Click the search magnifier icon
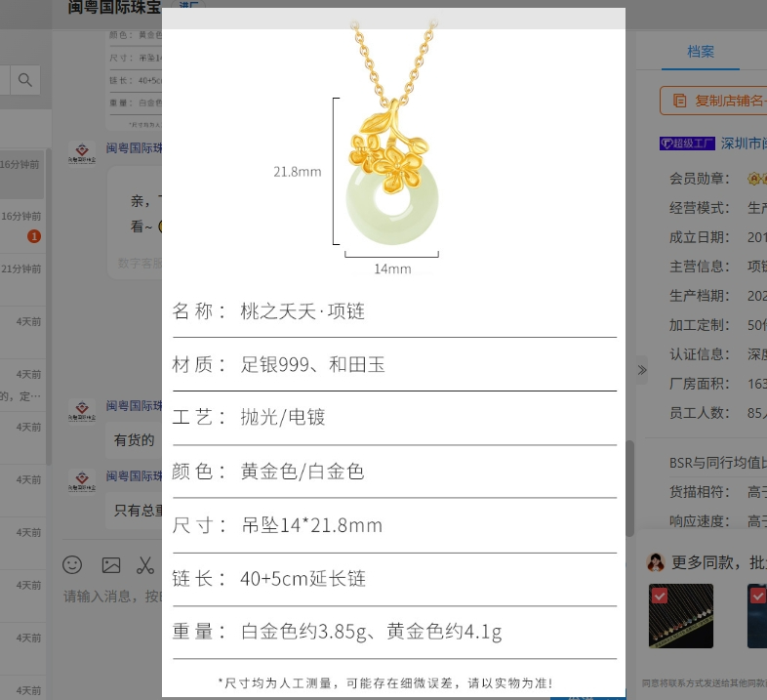 (25, 80)
